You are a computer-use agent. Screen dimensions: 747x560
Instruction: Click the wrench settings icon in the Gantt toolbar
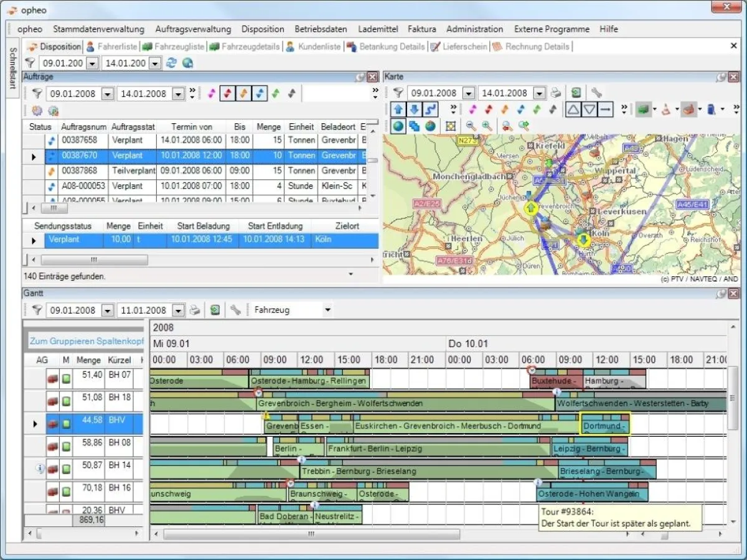tap(235, 310)
